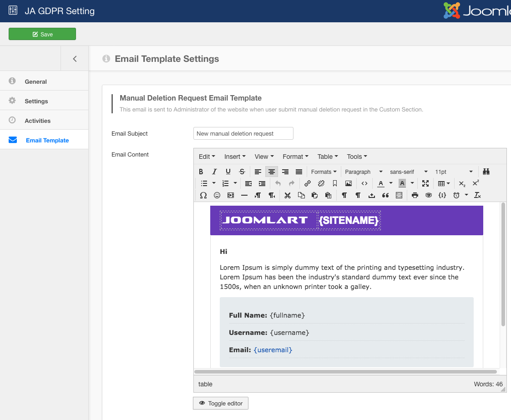This screenshot has width=511, height=420.
Task: Click the fullscreen editor icon
Action: point(425,183)
